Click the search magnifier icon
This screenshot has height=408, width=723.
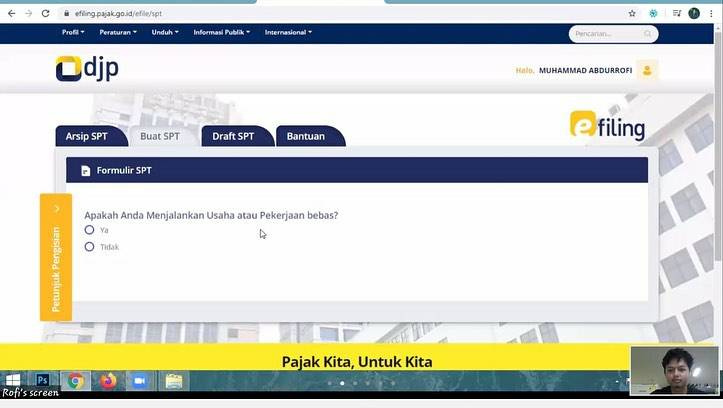tap(648, 34)
